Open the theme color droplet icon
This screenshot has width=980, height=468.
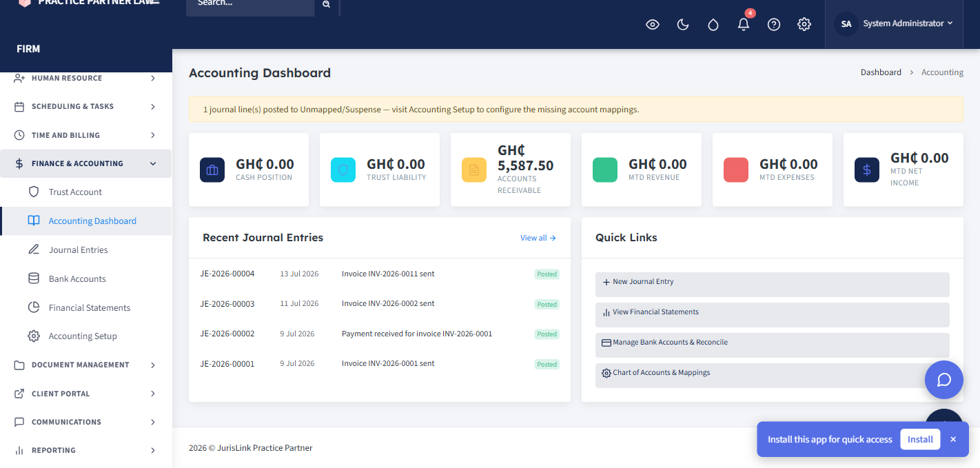click(x=713, y=25)
